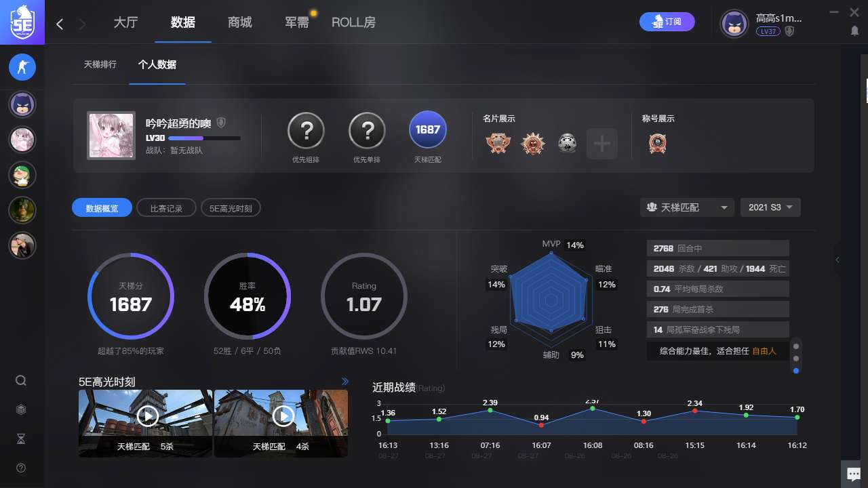
Task: Open the 2021 S3 season dropdown
Action: (770, 207)
